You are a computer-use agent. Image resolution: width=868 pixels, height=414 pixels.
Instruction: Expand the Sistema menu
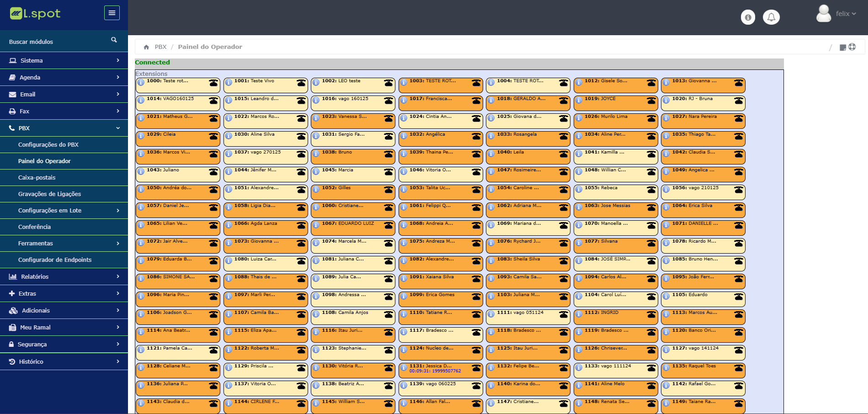[64, 60]
